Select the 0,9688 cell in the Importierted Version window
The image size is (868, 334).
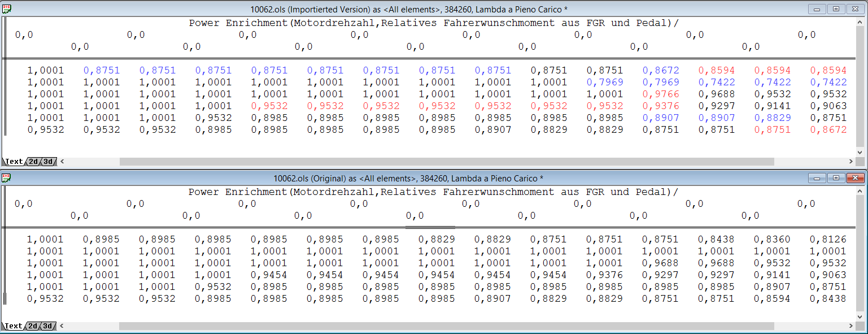[x=717, y=94]
